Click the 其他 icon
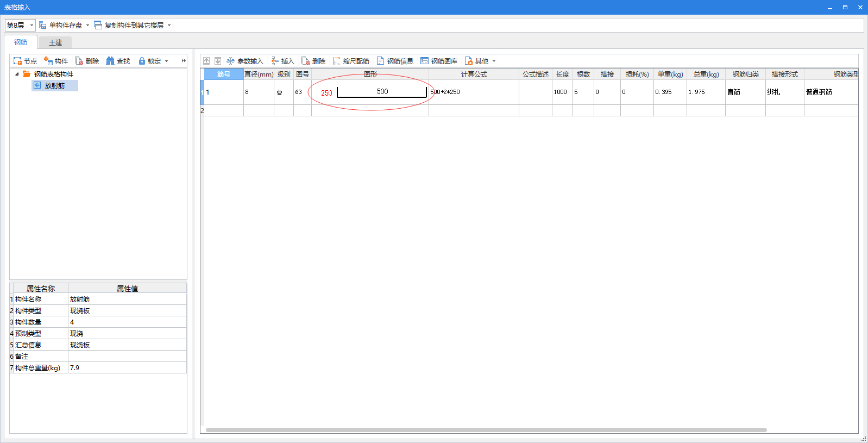Viewport: 868px width, 443px height. click(x=469, y=61)
